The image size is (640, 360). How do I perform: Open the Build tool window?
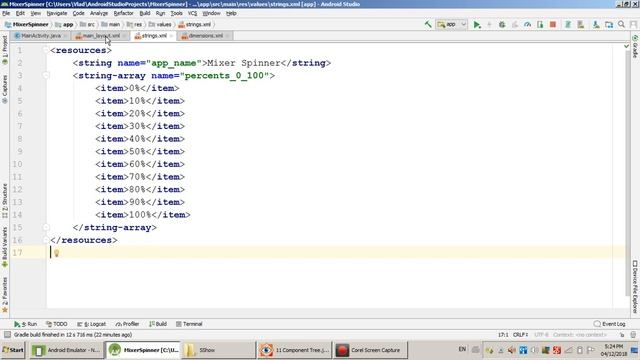click(158, 324)
